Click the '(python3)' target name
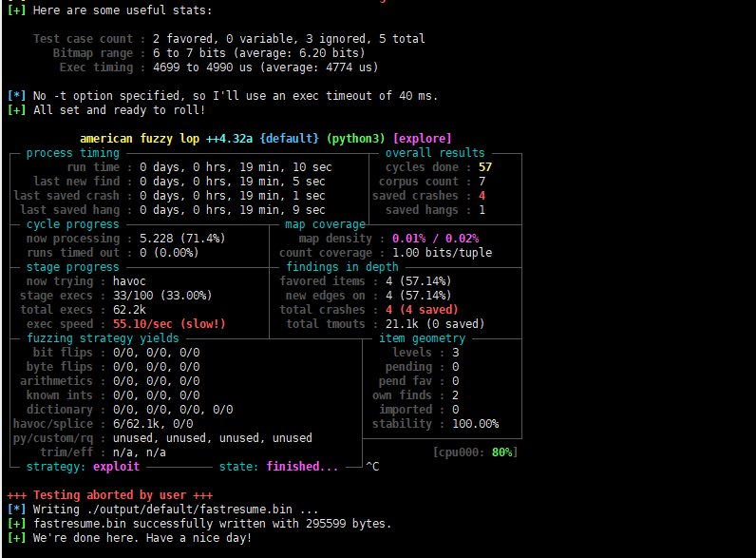Screen dimensions: 756x558 pyautogui.click(x=356, y=139)
